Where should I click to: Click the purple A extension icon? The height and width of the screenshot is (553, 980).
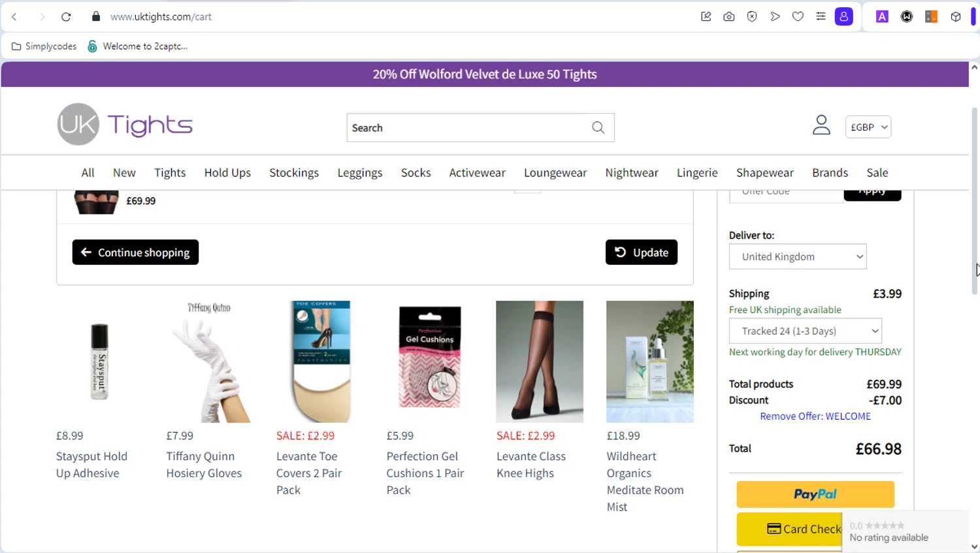(882, 17)
